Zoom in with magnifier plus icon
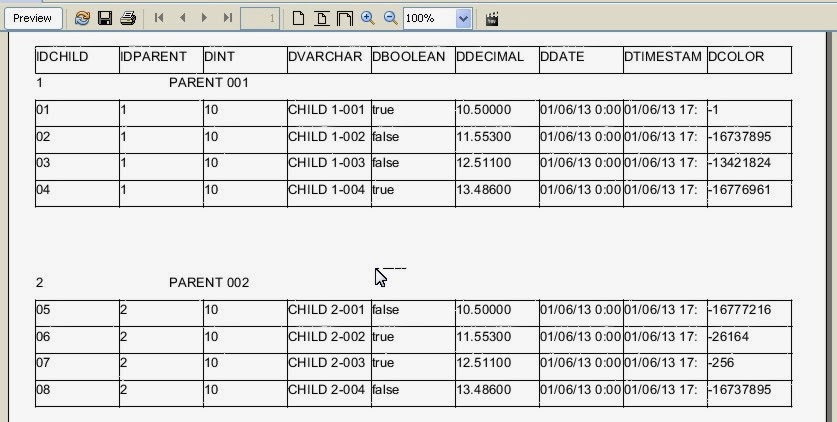Viewport: 837px width, 422px height. click(x=368, y=18)
